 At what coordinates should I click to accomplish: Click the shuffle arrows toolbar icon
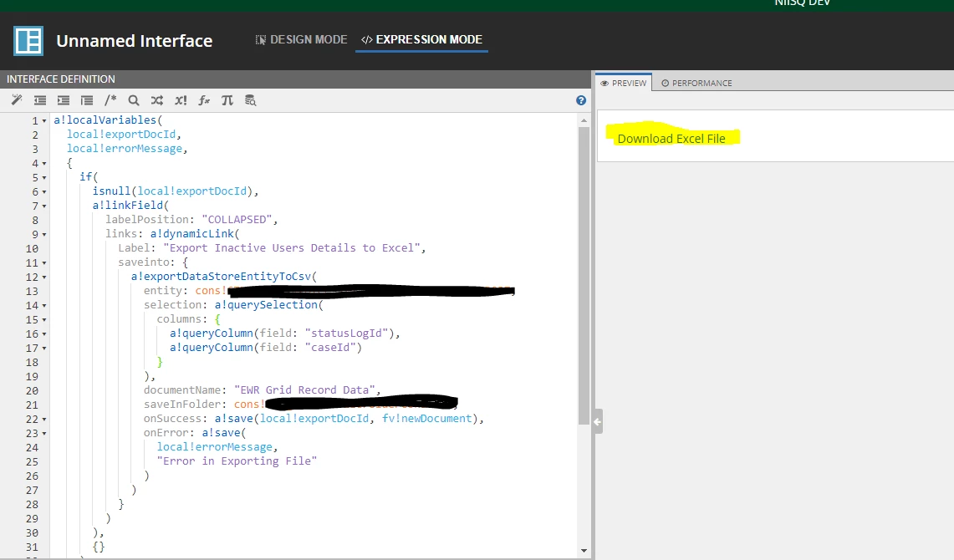[157, 100]
